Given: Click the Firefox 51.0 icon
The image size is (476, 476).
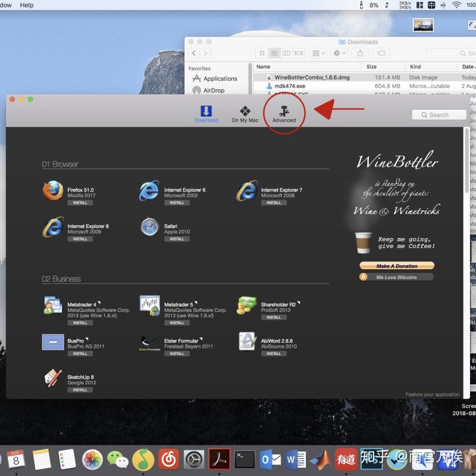Looking at the screenshot, I should point(53,190).
